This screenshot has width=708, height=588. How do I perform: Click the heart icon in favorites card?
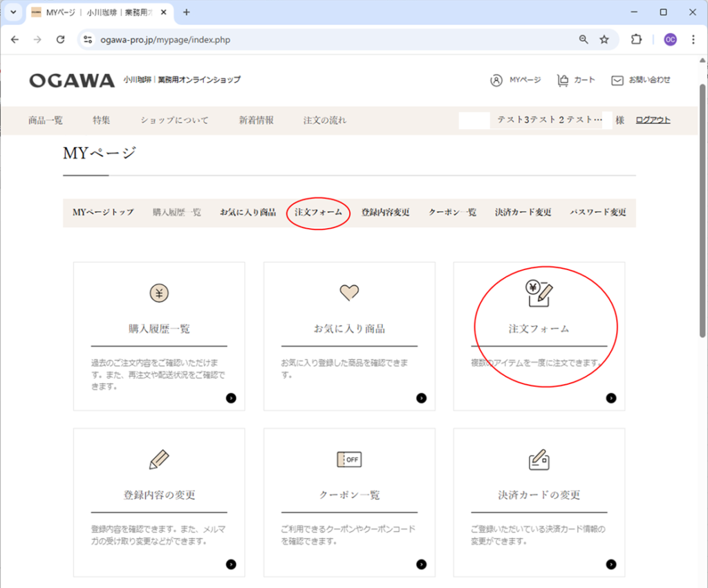(x=349, y=293)
